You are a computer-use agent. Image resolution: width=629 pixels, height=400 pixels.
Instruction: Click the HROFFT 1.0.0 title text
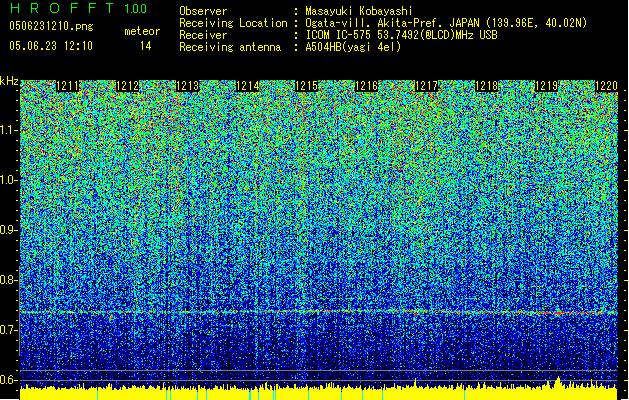pos(79,8)
